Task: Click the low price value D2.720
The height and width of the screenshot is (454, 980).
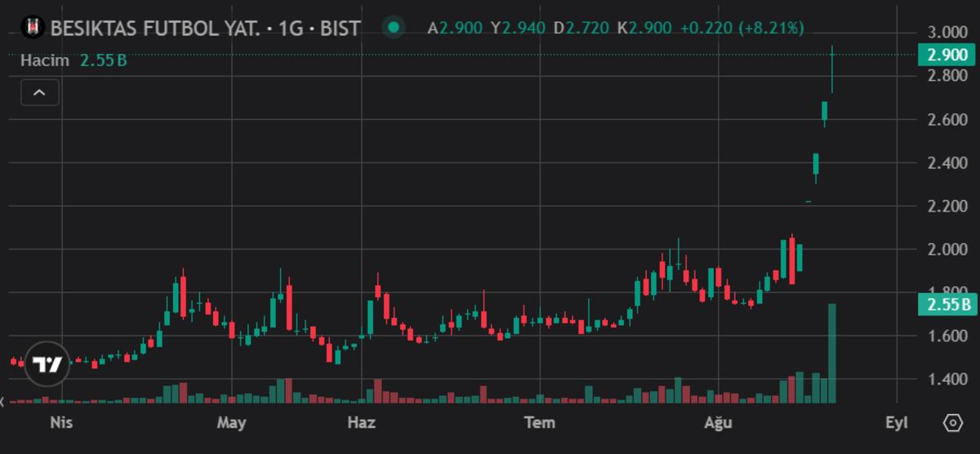Action: coord(581,28)
